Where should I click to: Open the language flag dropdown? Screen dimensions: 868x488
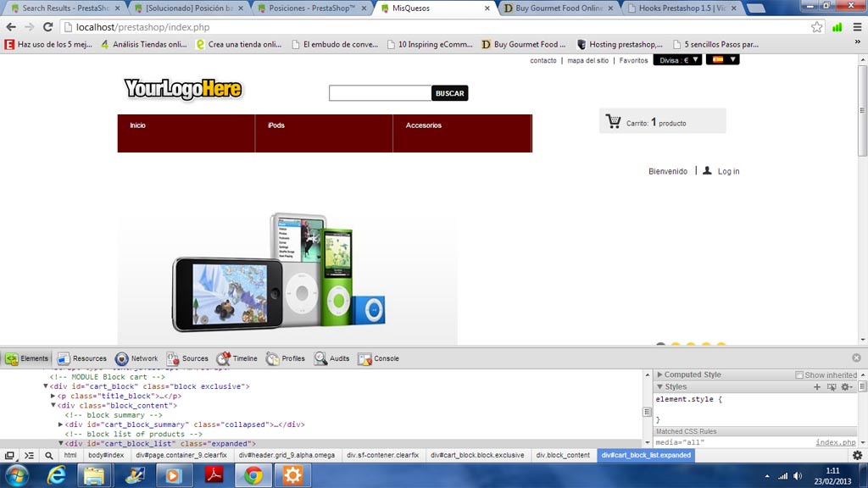[722, 60]
